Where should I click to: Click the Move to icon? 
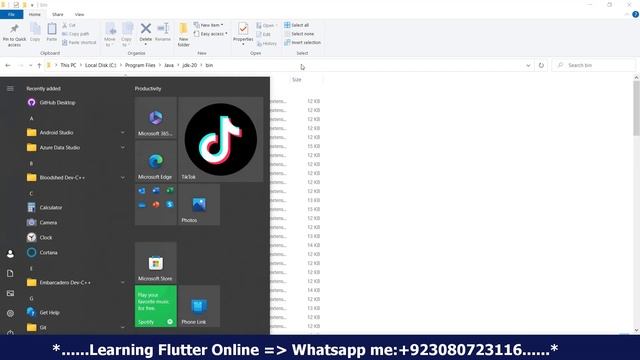click(x=110, y=29)
